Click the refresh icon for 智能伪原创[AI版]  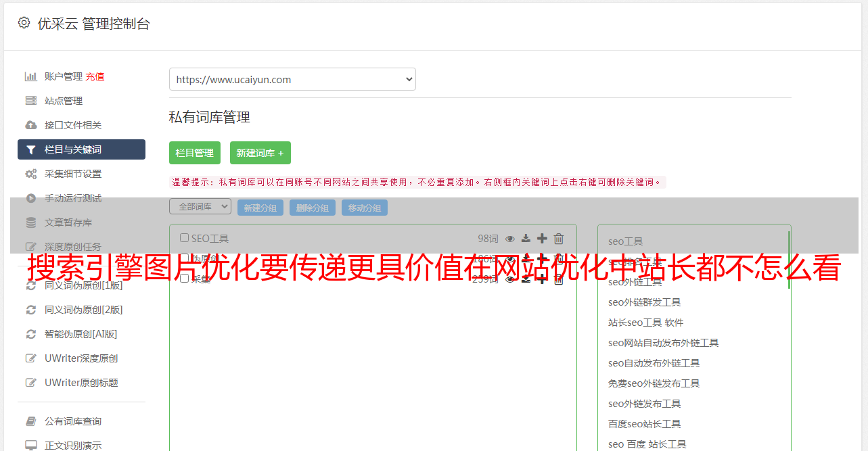point(31,334)
